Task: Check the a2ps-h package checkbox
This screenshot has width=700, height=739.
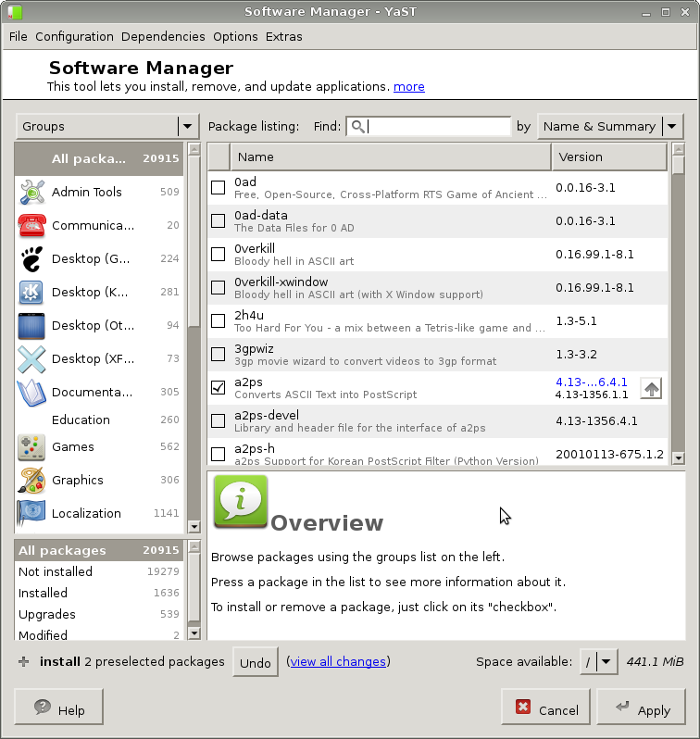Action: (x=219, y=455)
